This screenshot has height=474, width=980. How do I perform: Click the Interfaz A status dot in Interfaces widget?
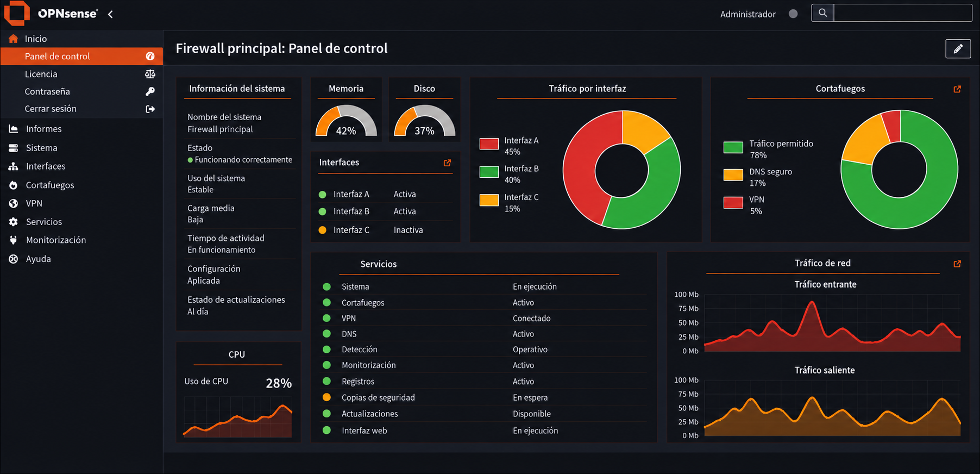pyautogui.click(x=322, y=194)
